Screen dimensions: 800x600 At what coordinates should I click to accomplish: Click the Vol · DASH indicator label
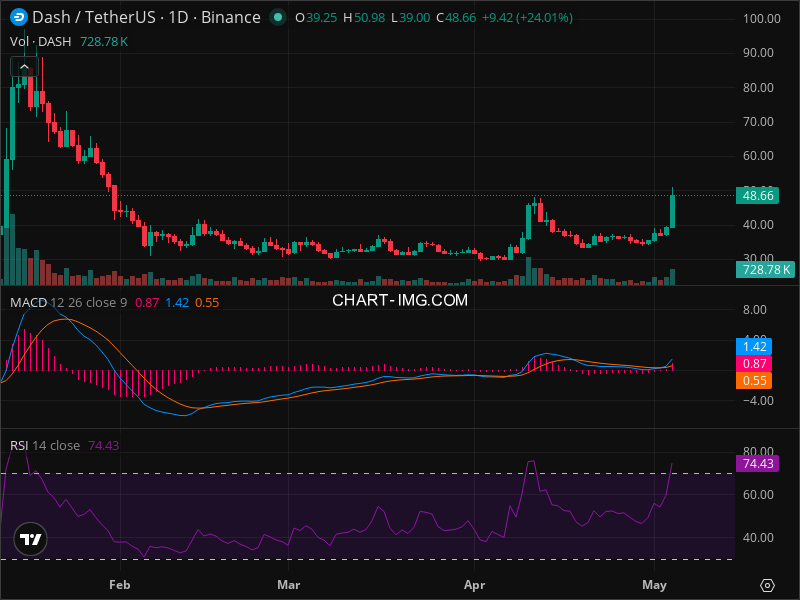click(41, 41)
